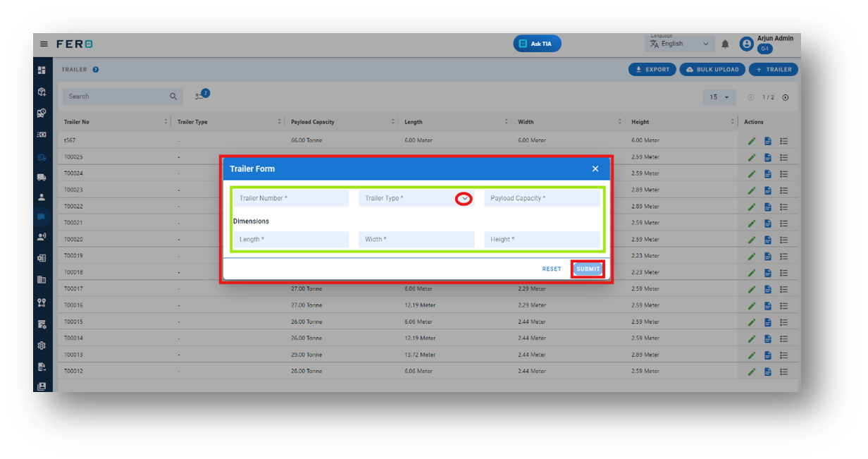868x459 pixels.
Task: Click the 66.00 Tonne payload cell
Action: click(x=306, y=140)
